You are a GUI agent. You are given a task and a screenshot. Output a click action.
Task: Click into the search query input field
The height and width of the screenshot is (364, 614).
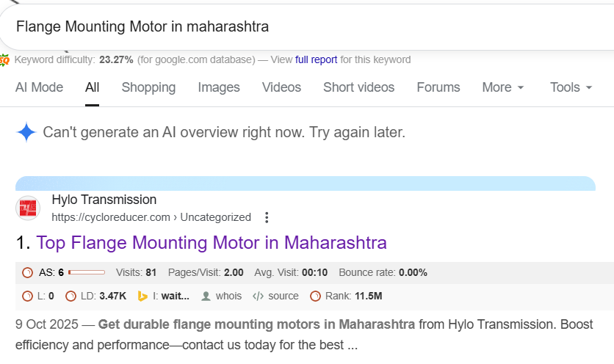294,26
